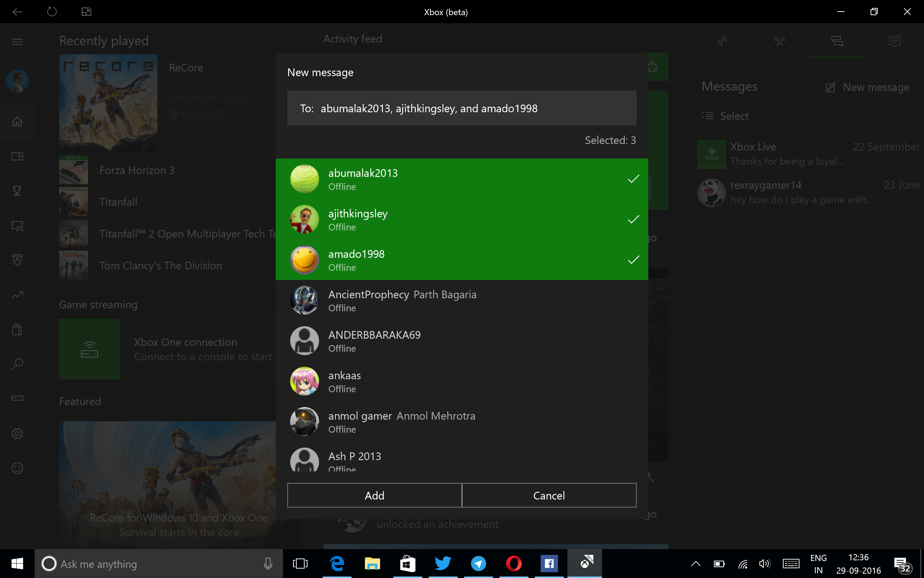Click the Add button
Viewport: 924px width, 578px height.
(x=375, y=495)
